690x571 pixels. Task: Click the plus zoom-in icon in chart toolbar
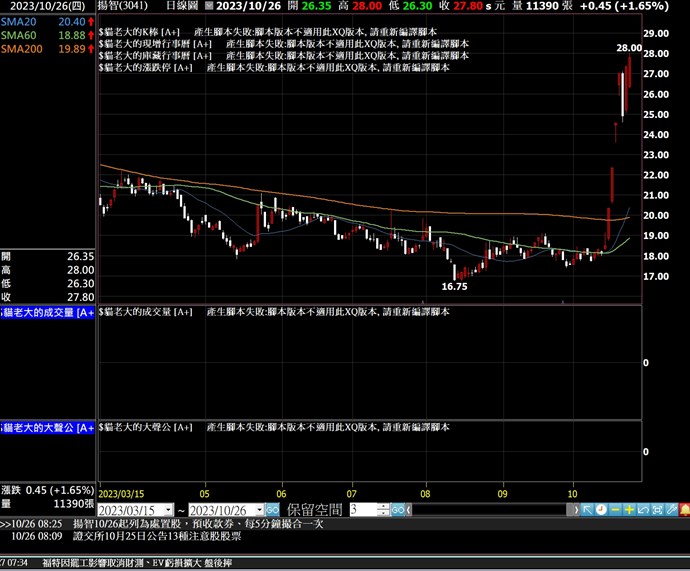[x=629, y=509]
